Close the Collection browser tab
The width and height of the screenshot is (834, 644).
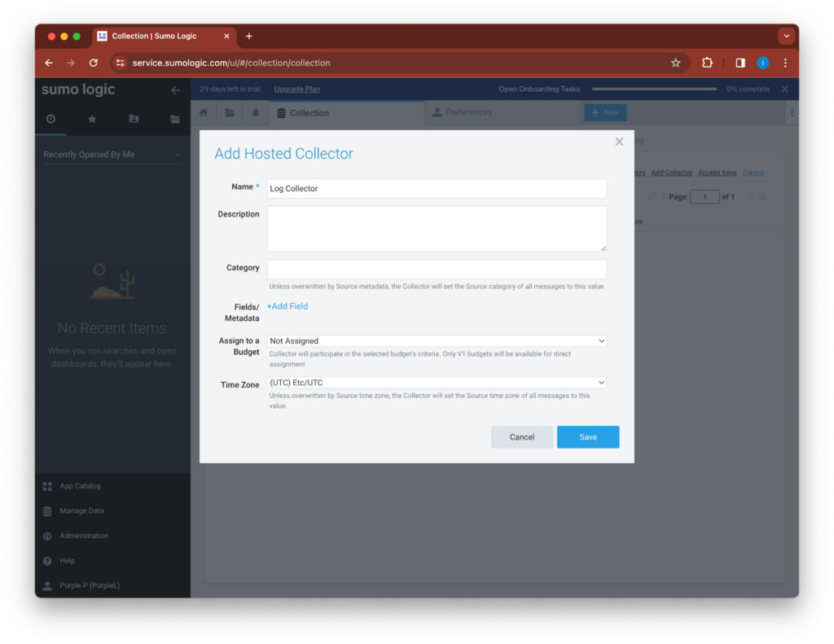click(x=226, y=36)
